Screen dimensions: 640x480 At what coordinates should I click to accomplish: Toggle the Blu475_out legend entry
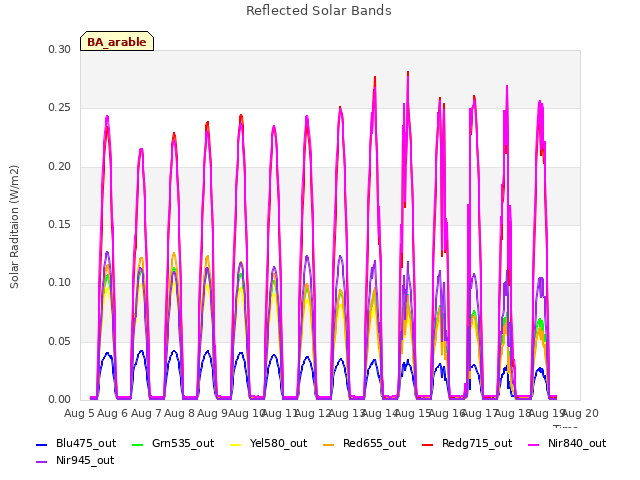(76, 443)
